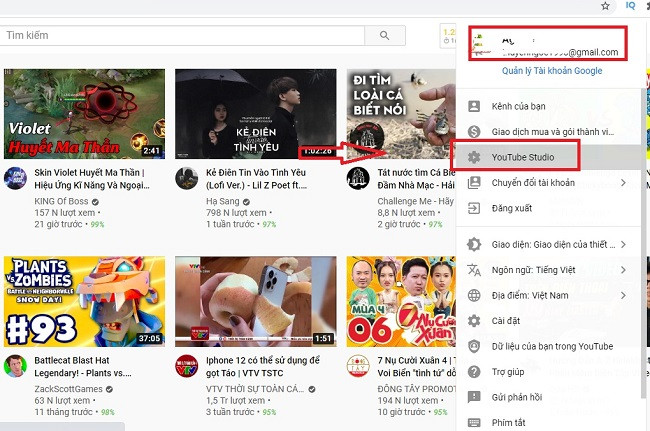
Task: Click the Địa điểm globe icon
Action: (474, 295)
